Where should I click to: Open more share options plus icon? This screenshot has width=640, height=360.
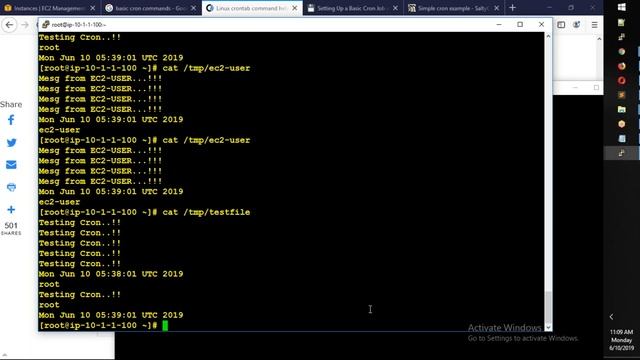[x=11, y=210]
